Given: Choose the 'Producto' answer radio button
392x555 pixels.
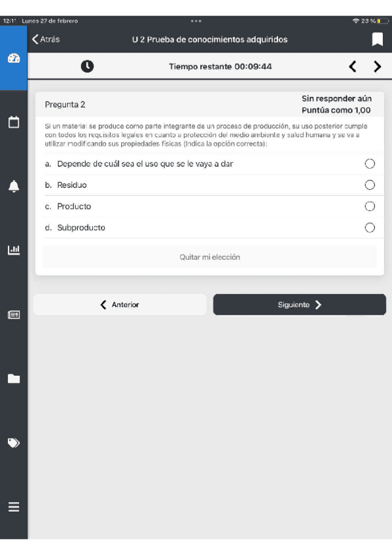Looking at the screenshot, I should pos(370,206).
